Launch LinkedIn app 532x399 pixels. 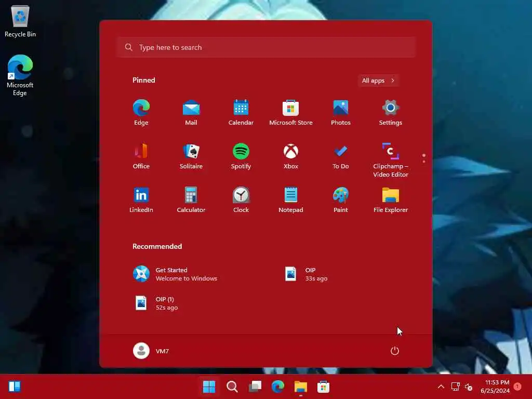(141, 200)
